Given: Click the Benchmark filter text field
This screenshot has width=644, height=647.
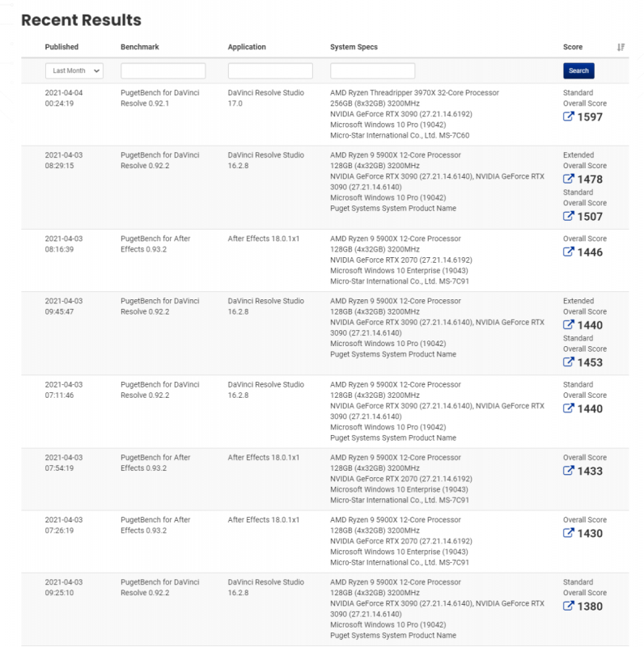Looking at the screenshot, I should (x=163, y=71).
